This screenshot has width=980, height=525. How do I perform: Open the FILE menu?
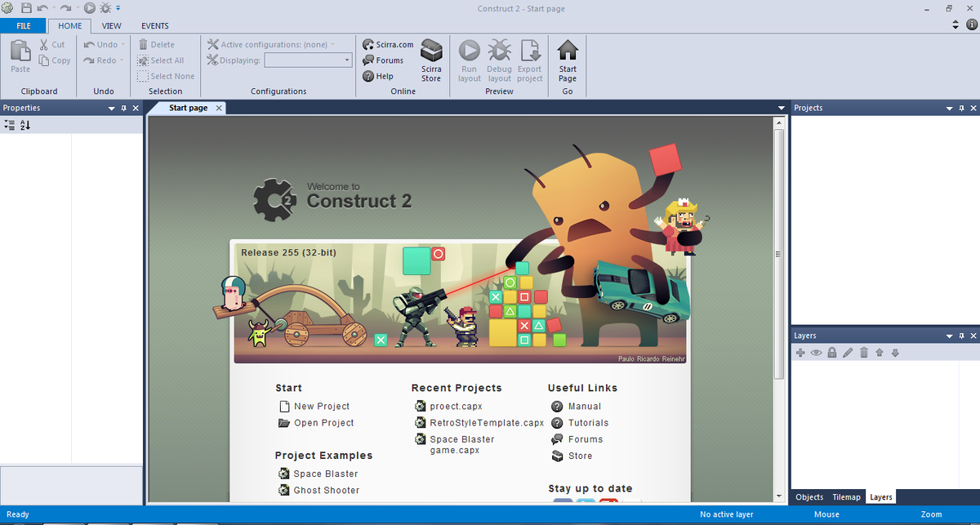pyautogui.click(x=24, y=26)
